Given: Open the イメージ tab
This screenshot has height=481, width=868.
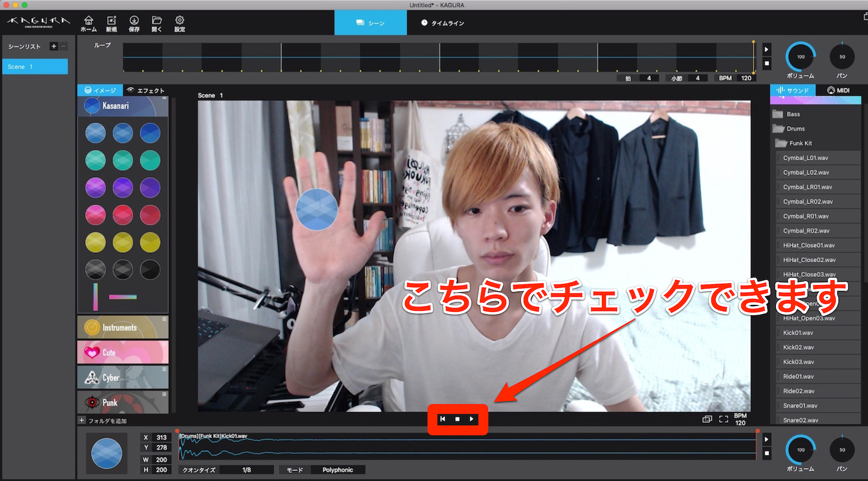Looking at the screenshot, I should pyautogui.click(x=100, y=90).
